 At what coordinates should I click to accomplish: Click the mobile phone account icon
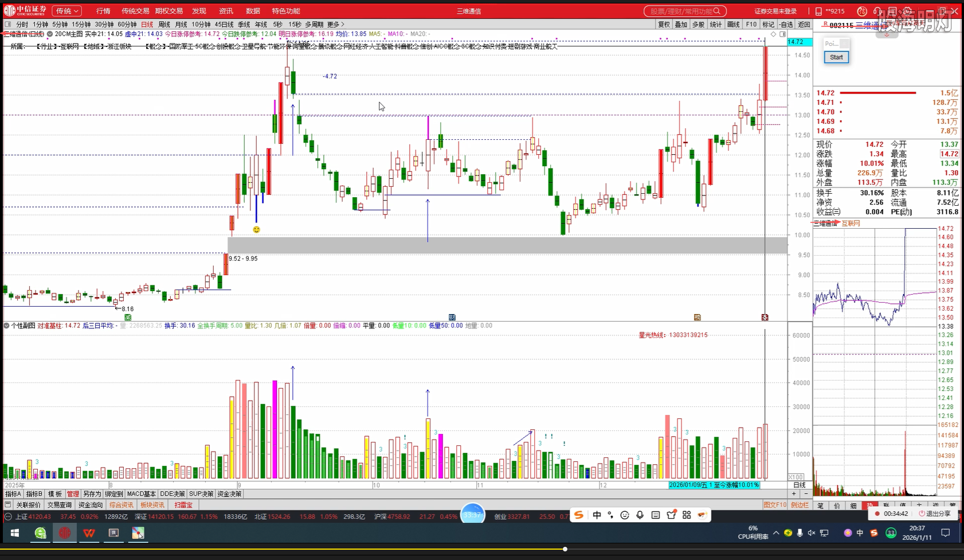[818, 11]
